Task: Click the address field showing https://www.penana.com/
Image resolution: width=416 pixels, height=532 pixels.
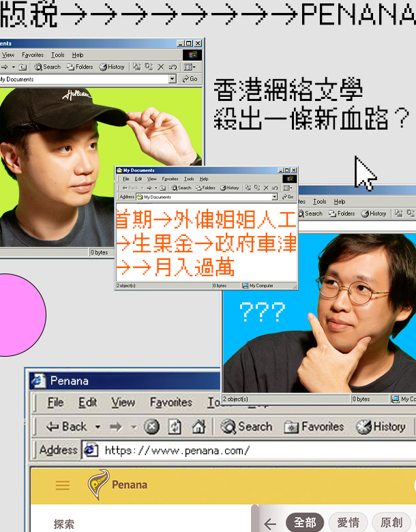Action: pos(252,450)
